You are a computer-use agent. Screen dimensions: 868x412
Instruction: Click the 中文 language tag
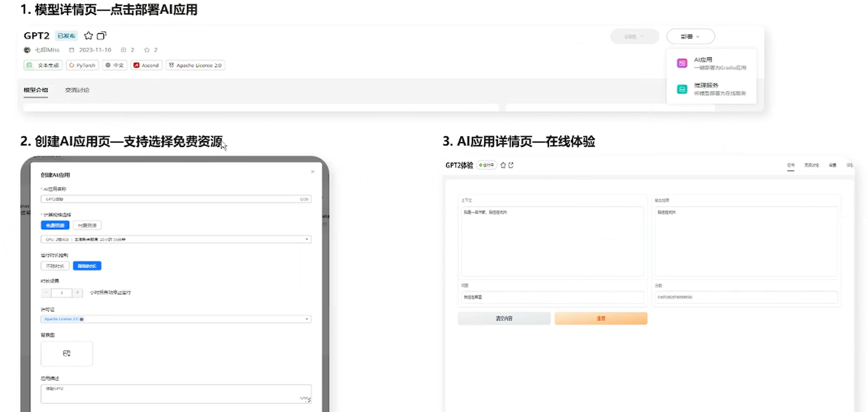[115, 65]
